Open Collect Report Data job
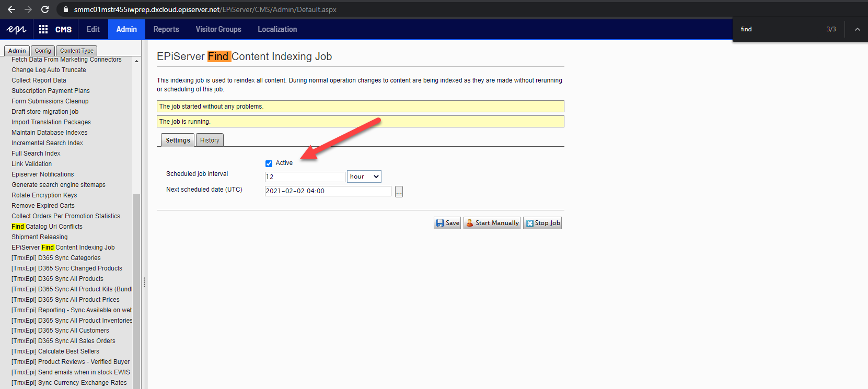 click(x=39, y=80)
